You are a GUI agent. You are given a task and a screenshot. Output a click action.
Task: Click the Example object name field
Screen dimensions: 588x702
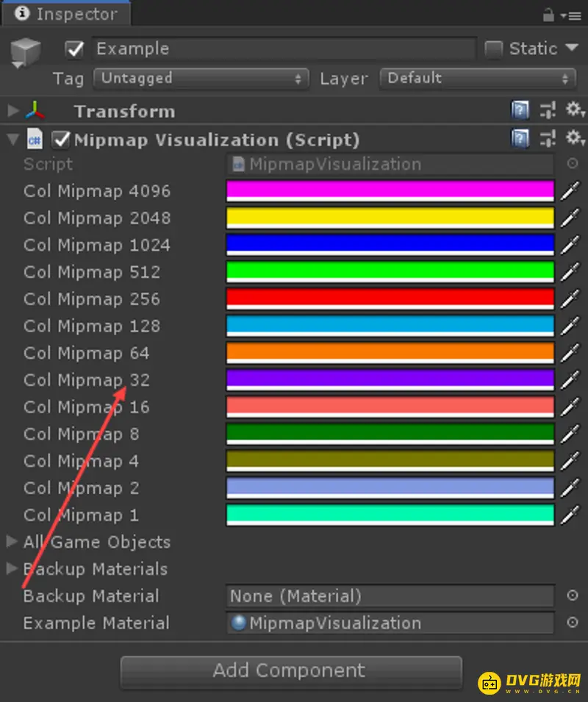284,49
